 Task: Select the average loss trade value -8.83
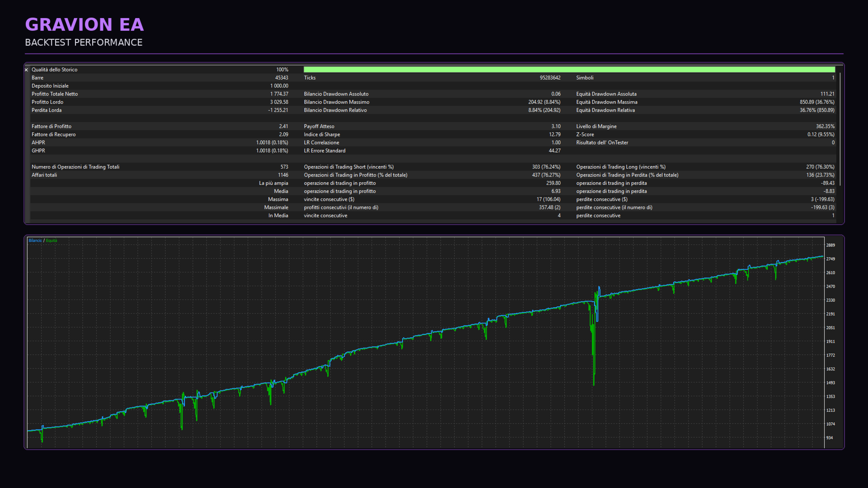(x=829, y=192)
